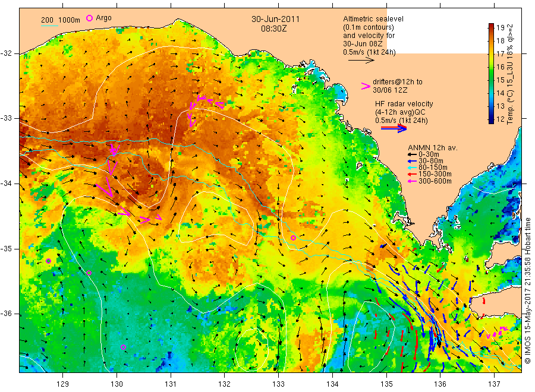The height and width of the screenshot is (392, 535).
Task: Select the black 0-30m legend arrow
Action: (412, 154)
